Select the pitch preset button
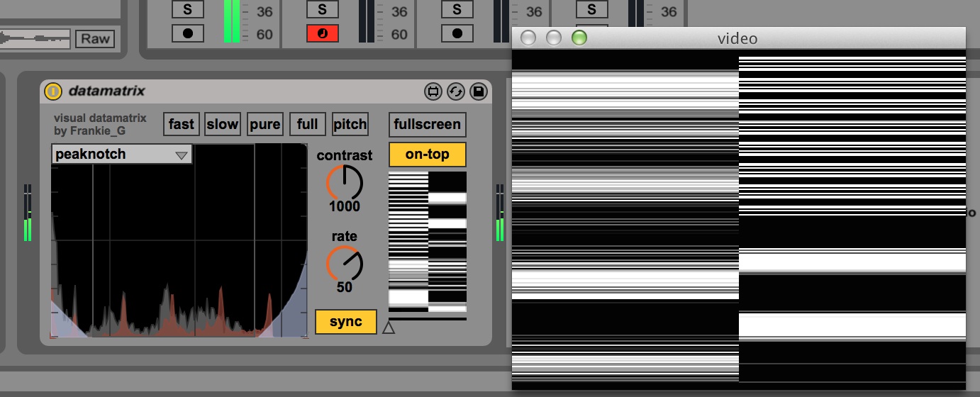The height and width of the screenshot is (397, 980). 350,124
